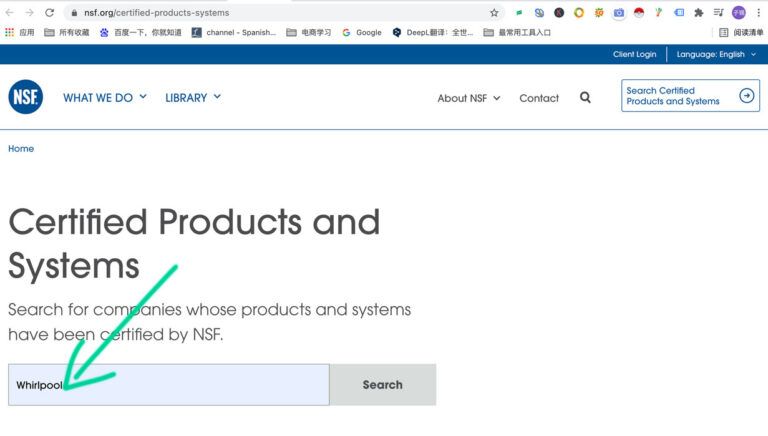Click the NSF logo

tap(25, 97)
